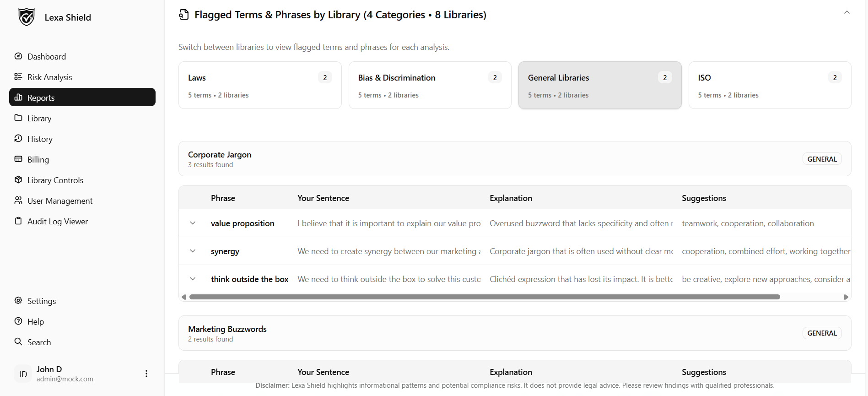Click the 'Overused buzzword' explanation cell
Image resolution: width=868 pixels, height=396 pixels.
581,223
